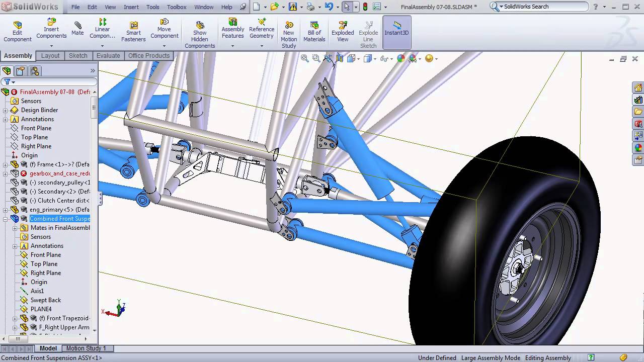Open the Edit menu
This screenshot has width=644, height=362.
[x=92, y=7]
